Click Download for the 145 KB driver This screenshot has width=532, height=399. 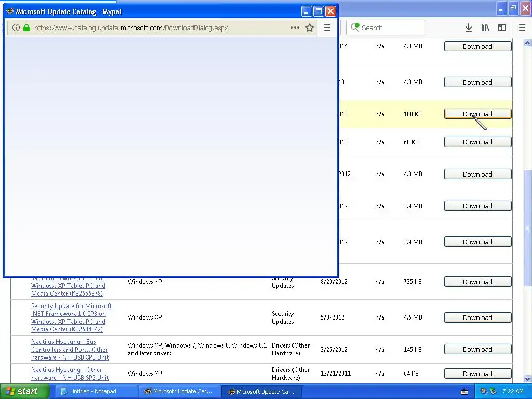478,350
